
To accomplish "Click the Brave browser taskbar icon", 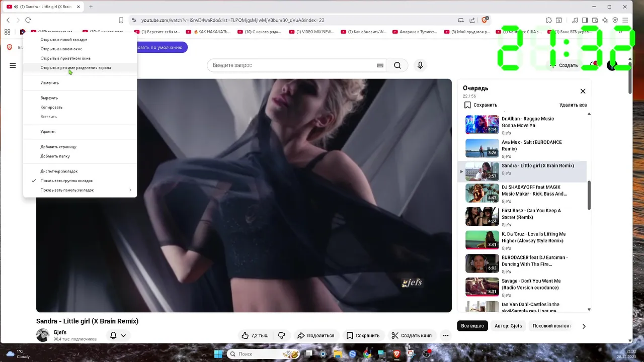I will pyautogui.click(x=397, y=354).
